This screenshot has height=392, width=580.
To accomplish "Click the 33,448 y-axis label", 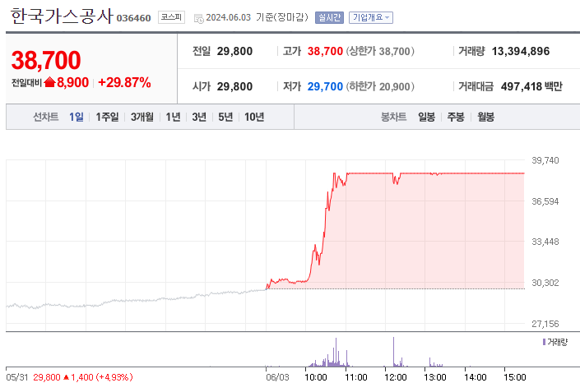I will pos(545,242).
